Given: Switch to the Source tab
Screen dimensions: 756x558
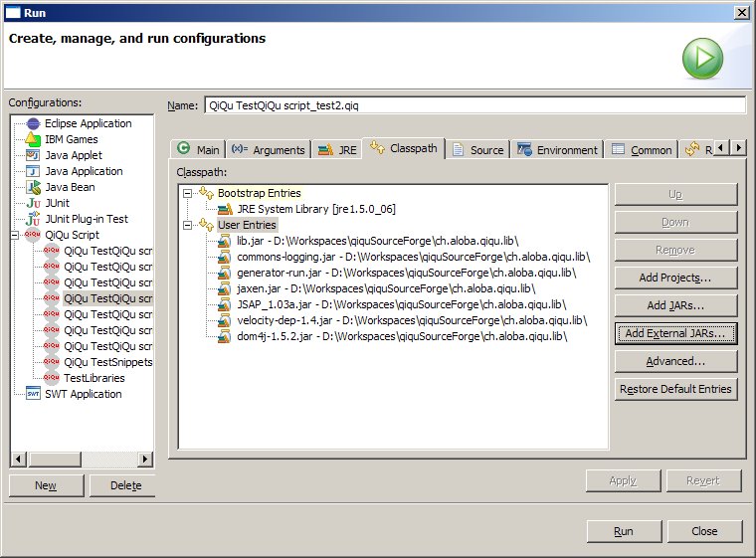Looking at the screenshot, I should [477, 150].
